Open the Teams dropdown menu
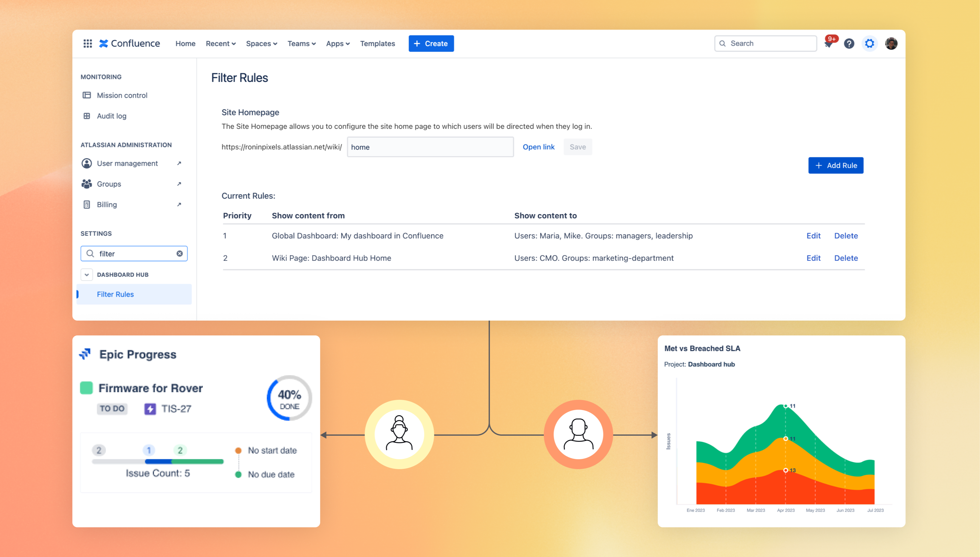Screen dimensions: 980x557 click(301, 44)
